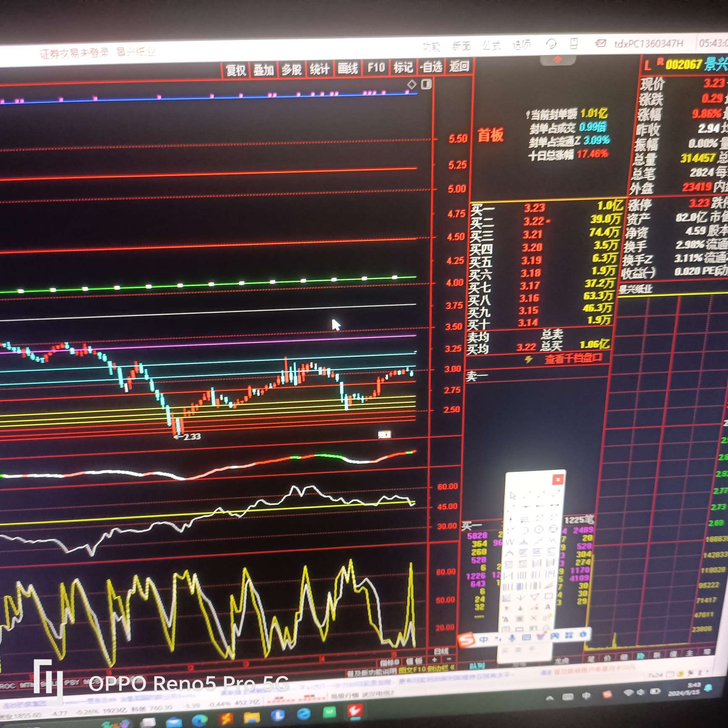Click the 叠加 overlay button
The image size is (728, 728).
click(x=264, y=70)
